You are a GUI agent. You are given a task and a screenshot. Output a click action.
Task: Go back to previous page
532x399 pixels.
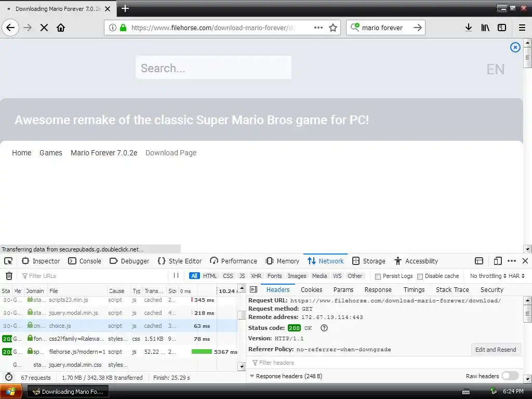10,28
